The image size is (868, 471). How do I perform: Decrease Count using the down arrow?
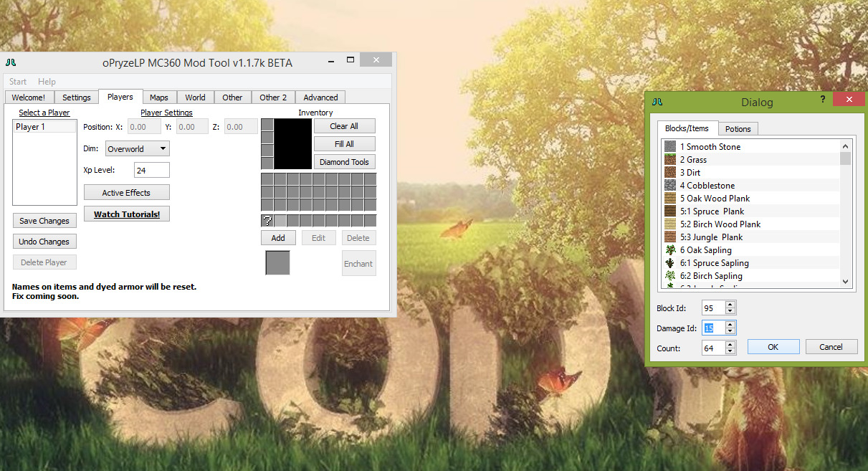[730, 351]
